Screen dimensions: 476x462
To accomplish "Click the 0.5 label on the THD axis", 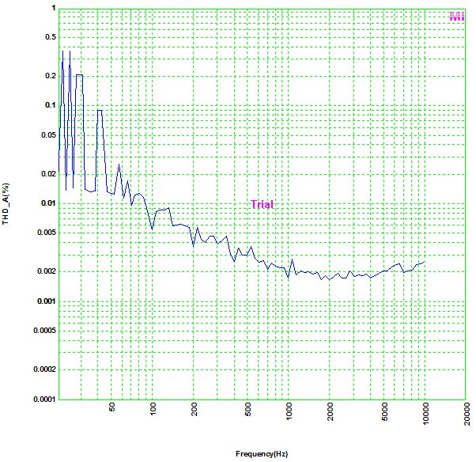I will [51, 37].
